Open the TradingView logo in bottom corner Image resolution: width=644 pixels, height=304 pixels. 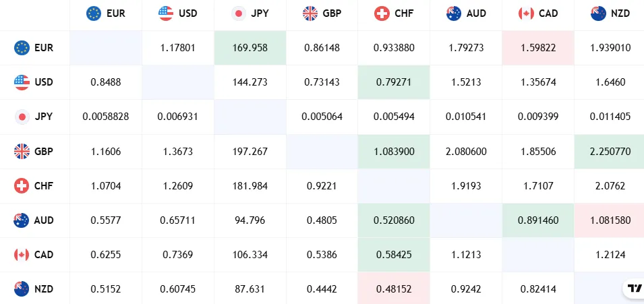click(634, 288)
